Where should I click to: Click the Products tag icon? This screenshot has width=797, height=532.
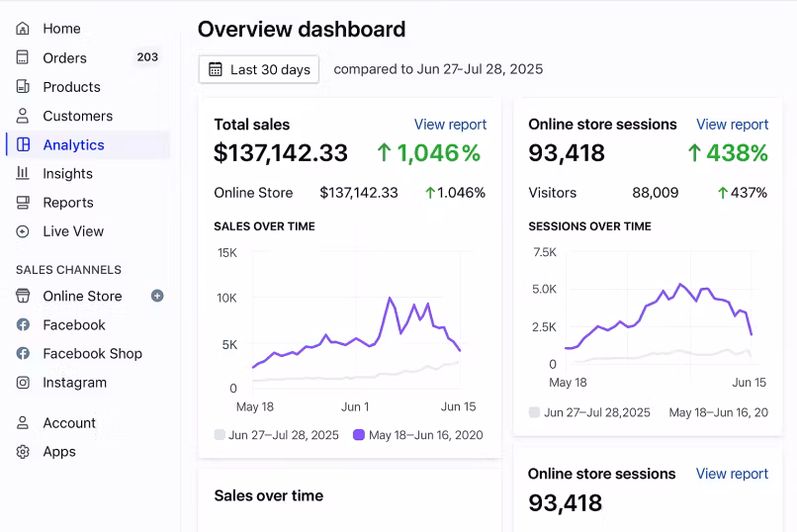[x=23, y=87]
